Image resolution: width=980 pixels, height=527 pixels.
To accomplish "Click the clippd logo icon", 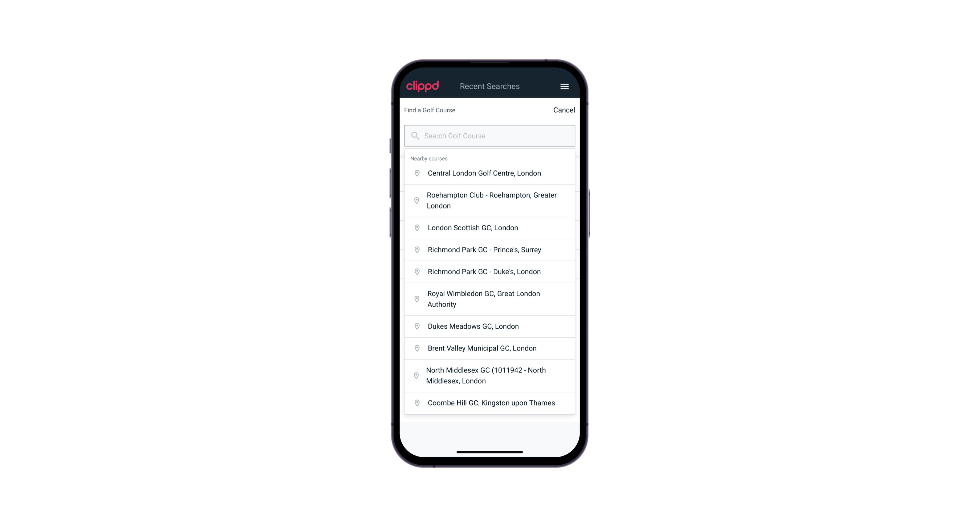I will (x=423, y=86).
